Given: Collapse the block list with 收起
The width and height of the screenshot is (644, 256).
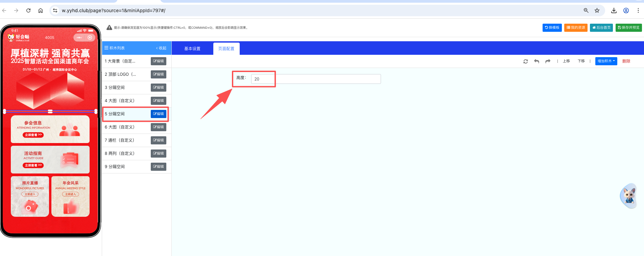Looking at the screenshot, I should pyautogui.click(x=161, y=48).
